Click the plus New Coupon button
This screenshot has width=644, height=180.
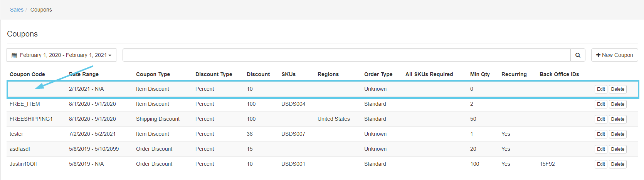(614, 55)
